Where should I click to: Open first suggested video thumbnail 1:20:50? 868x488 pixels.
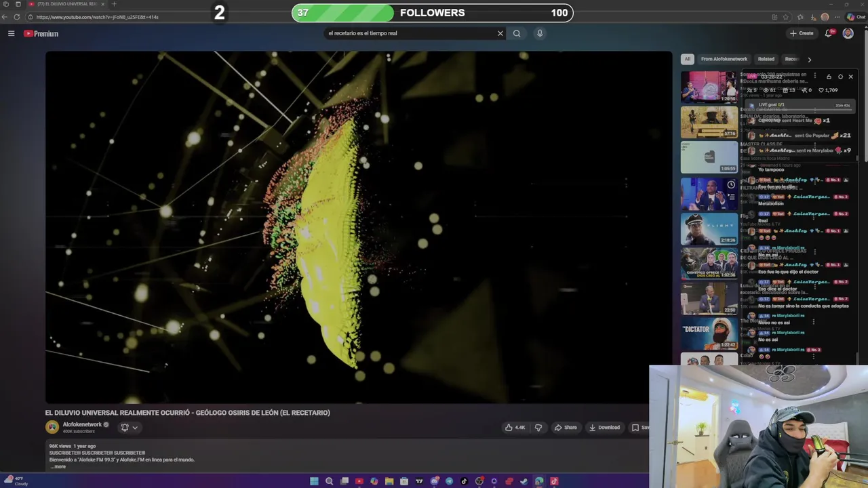click(x=709, y=87)
